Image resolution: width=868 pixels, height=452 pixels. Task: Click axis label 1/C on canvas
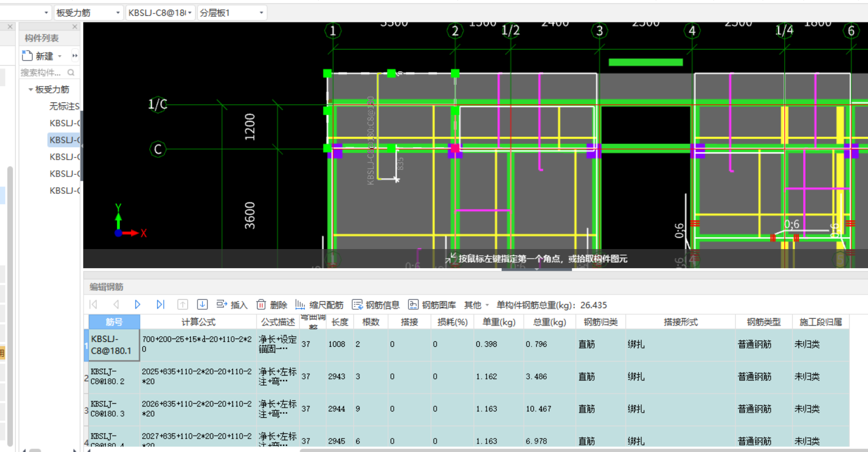(158, 104)
